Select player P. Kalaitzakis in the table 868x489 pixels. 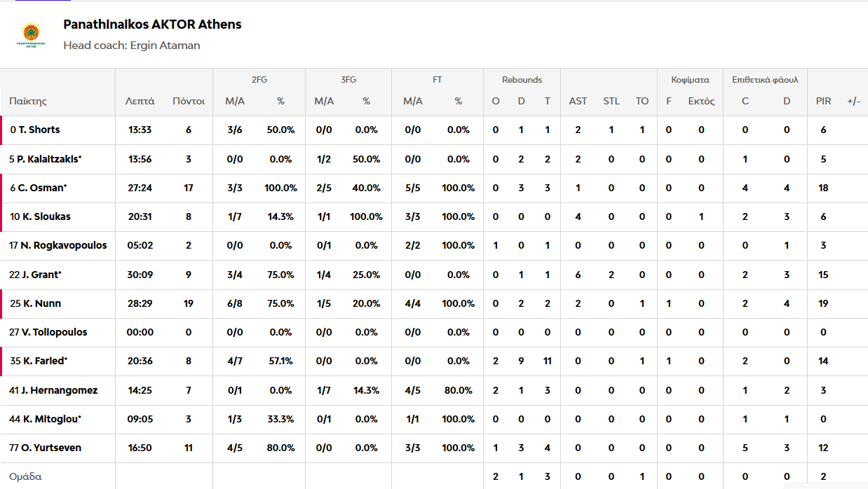[49, 159]
